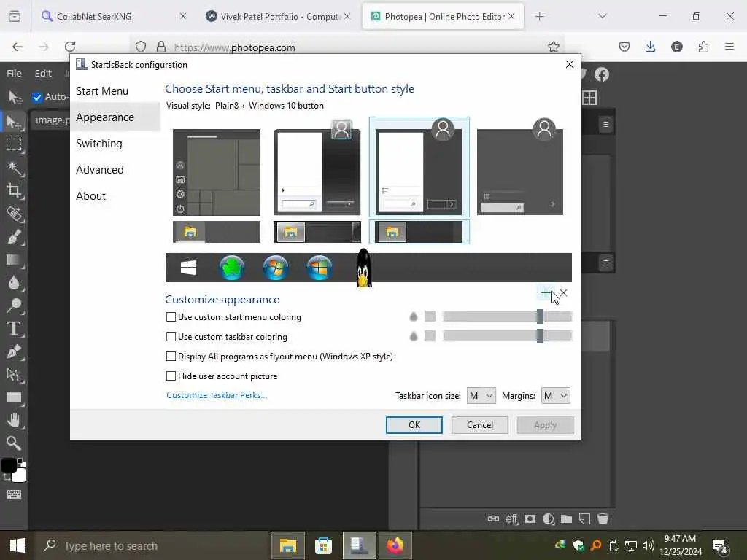The width and height of the screenshot is (747, 560).
Task: Select the Windows 10 tiles start menu style
Action: (217, 172)
